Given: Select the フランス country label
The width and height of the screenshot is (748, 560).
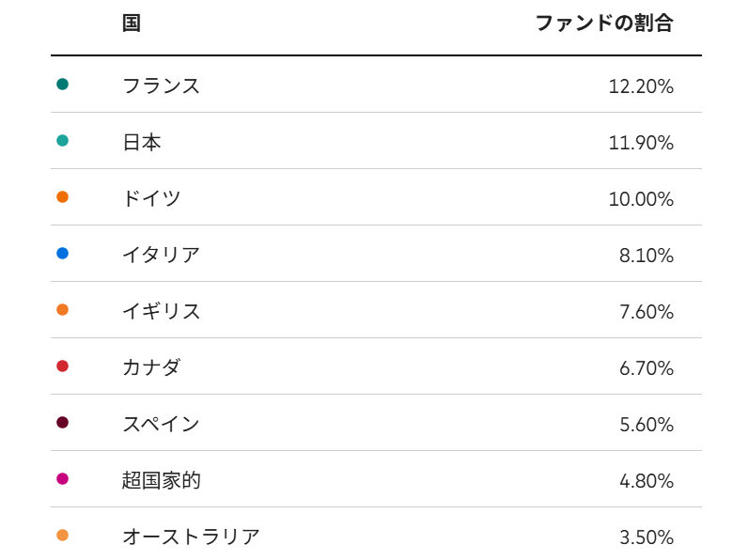Looking at the screenshot, I should pos(161,86).
